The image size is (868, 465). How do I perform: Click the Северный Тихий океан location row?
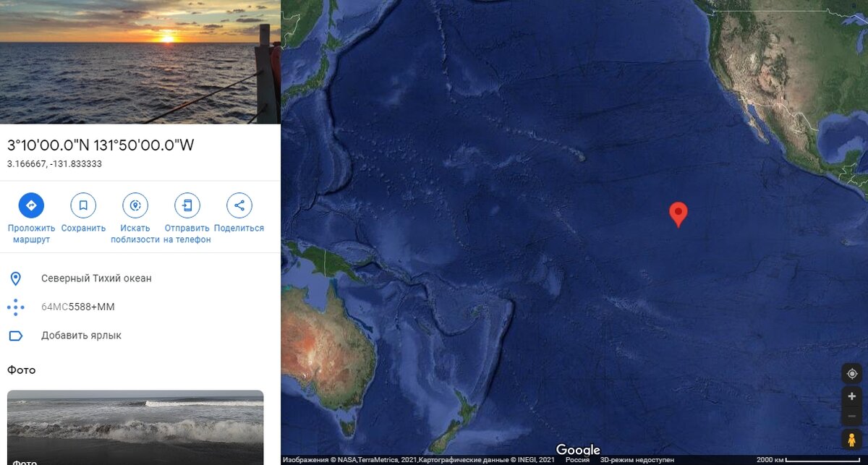click(140, 278)
